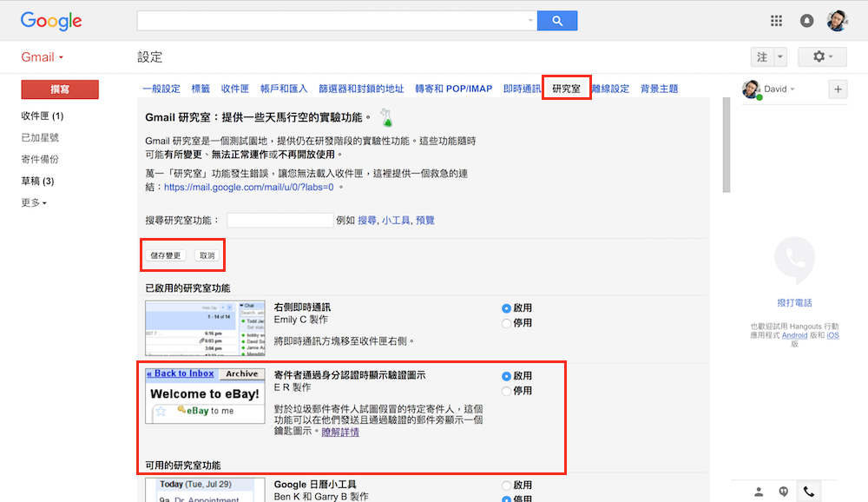The width and height of the screenshot is (868, 502).
Task: Select 停用 for 右側即時通訊
Action: (x=507, y=323)
